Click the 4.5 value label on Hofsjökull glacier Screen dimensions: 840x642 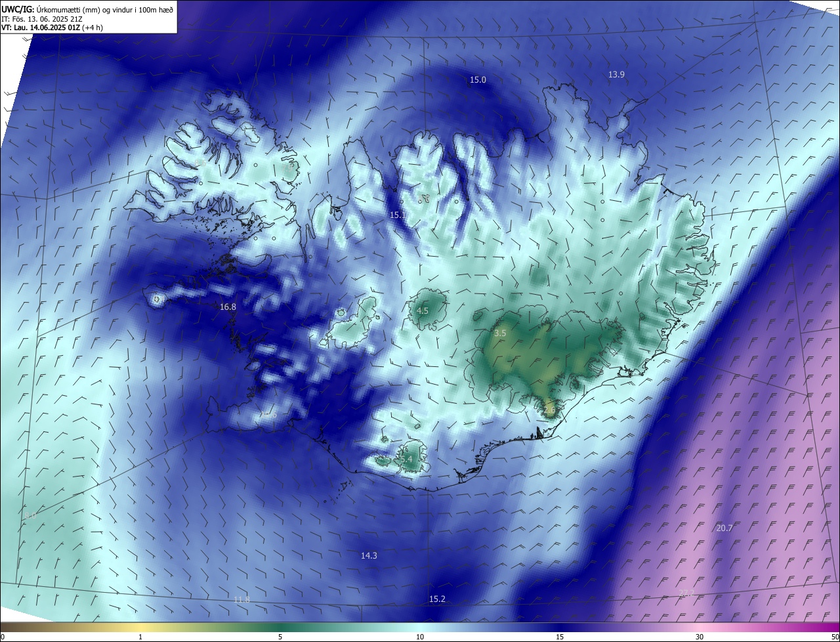point(423,310)
